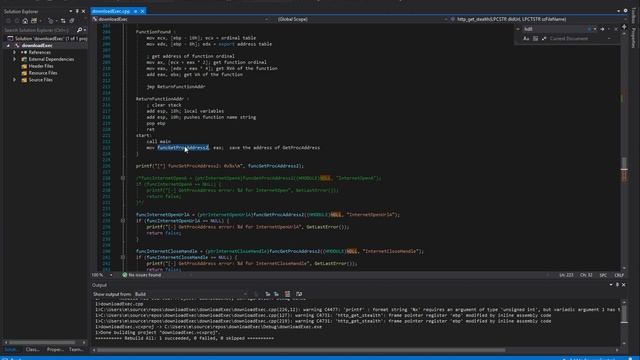Image resolution: width=640 pixels, height=360 pixels.
Task: Close the Output panel
Action: (624, 285)
